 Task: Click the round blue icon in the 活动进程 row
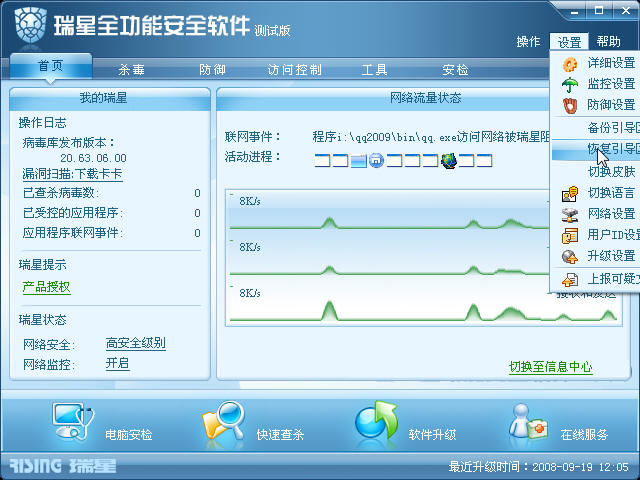click(x=376, y=160)
